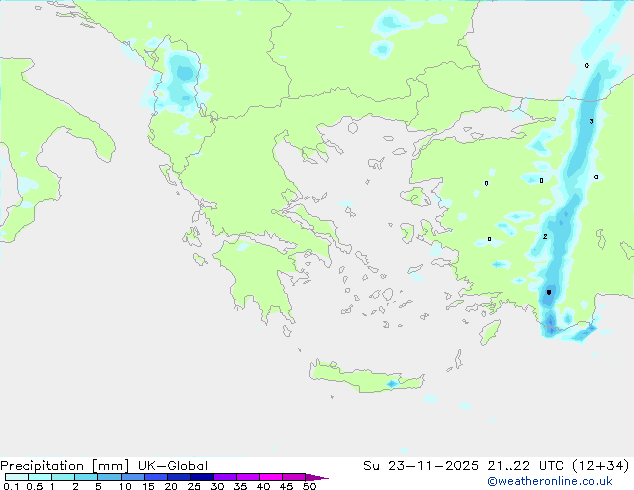Click the blue rain patch on Crete
Screen dimensions: 634x490
[392, 383]
